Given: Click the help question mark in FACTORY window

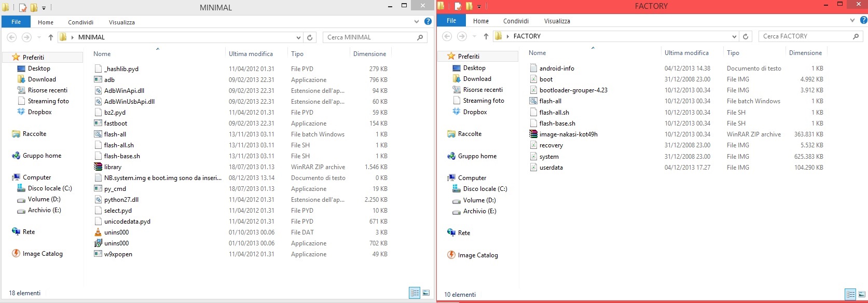Looking at the screenshot, I should click(x=863, y=20).
